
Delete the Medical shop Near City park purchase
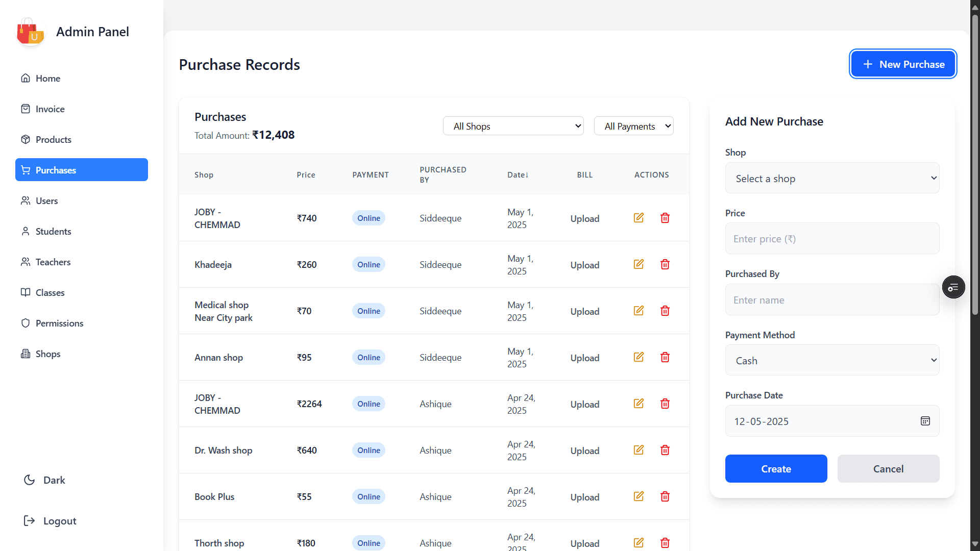tap(665, 311)
